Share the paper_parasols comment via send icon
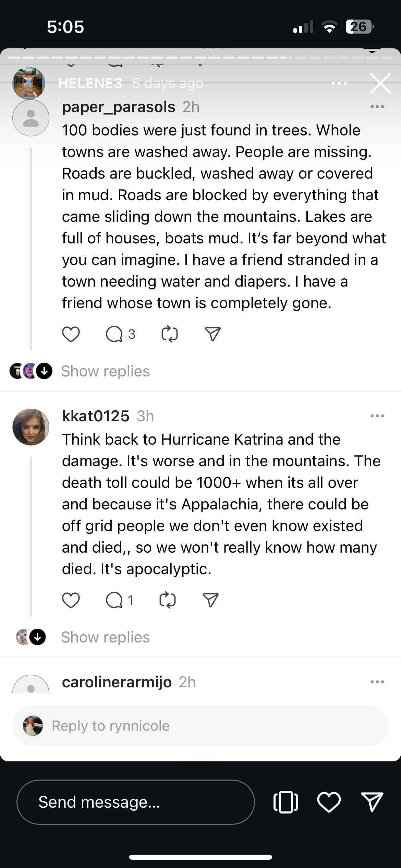 point(212,334)
